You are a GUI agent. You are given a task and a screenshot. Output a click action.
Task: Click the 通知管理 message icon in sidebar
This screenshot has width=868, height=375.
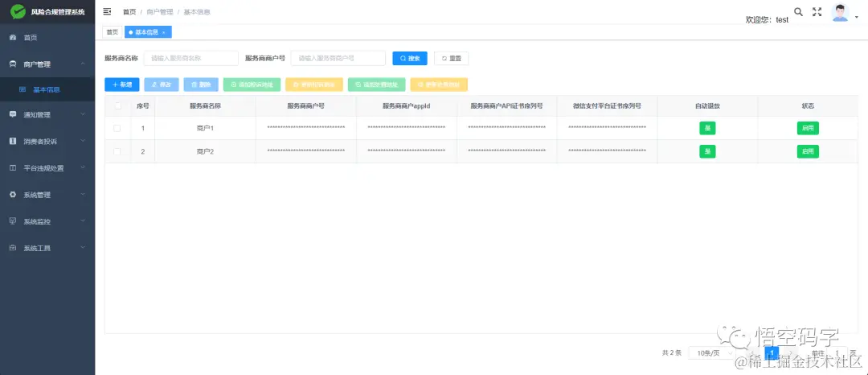pyautogui.click(x=13, y=114)
